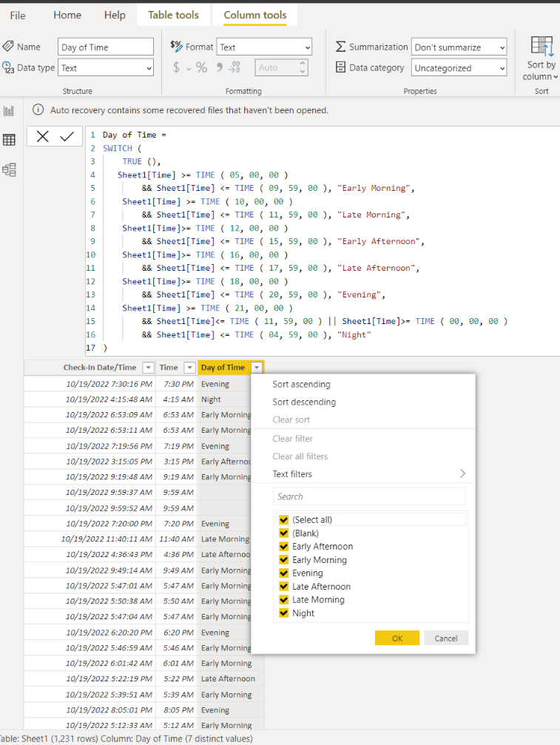Click cell '10/19/2022 5:22:19 PM'
Viewport: 560px width, 745px height.
pos(90,679)
